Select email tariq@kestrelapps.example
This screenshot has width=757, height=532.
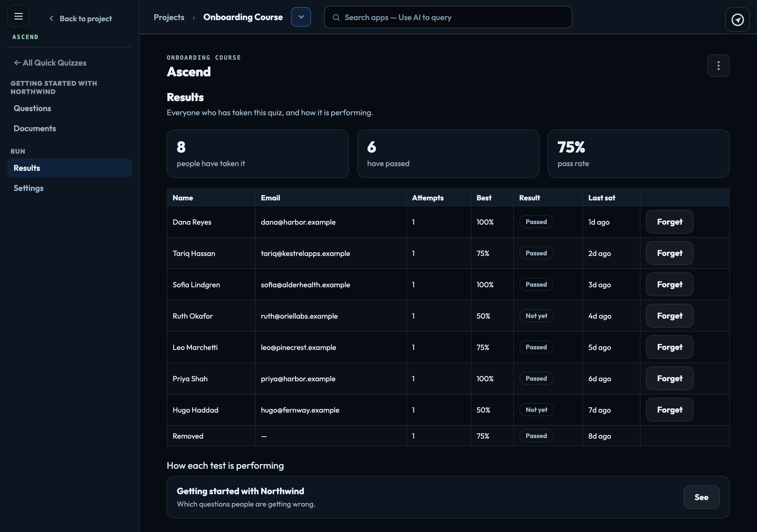[x=305, y=254]
